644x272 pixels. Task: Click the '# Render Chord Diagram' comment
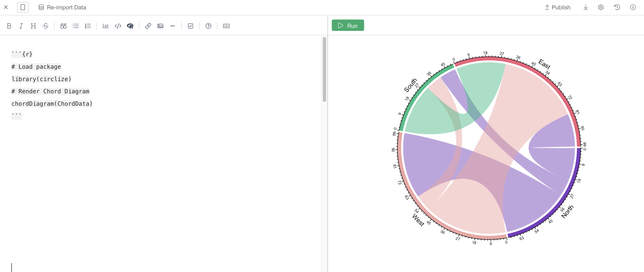[50, 91]
